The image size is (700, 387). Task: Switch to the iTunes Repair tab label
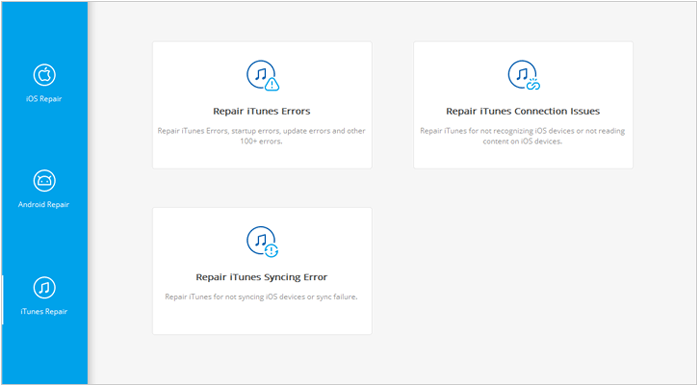point(44,311)
